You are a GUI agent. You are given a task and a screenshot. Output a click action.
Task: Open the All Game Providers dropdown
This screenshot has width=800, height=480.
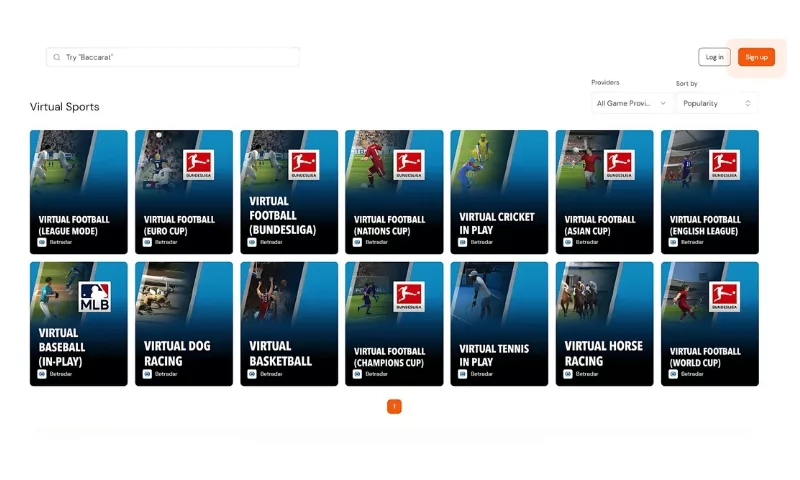(632, 103)
